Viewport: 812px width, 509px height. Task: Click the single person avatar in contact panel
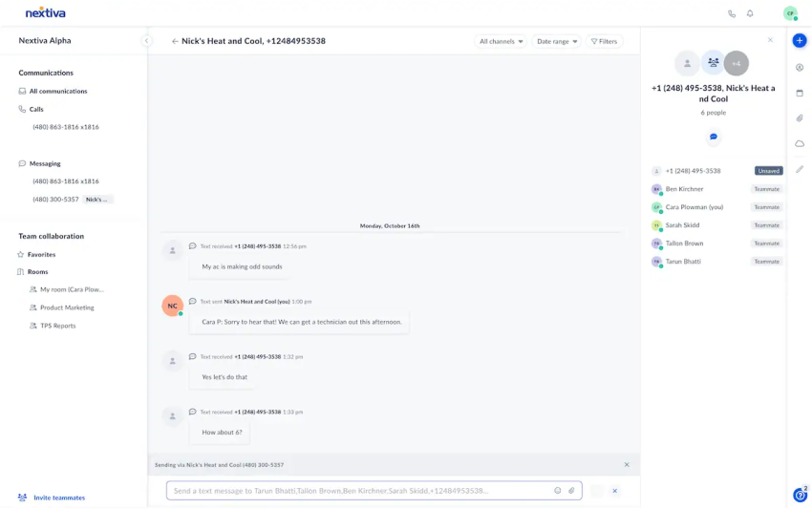[687, 63]
